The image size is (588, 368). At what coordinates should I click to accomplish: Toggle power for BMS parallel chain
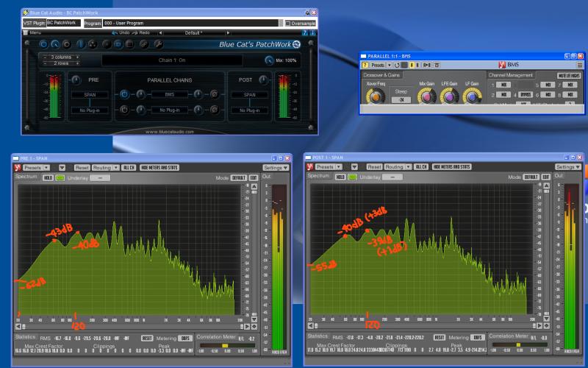[x=124, y=94]
